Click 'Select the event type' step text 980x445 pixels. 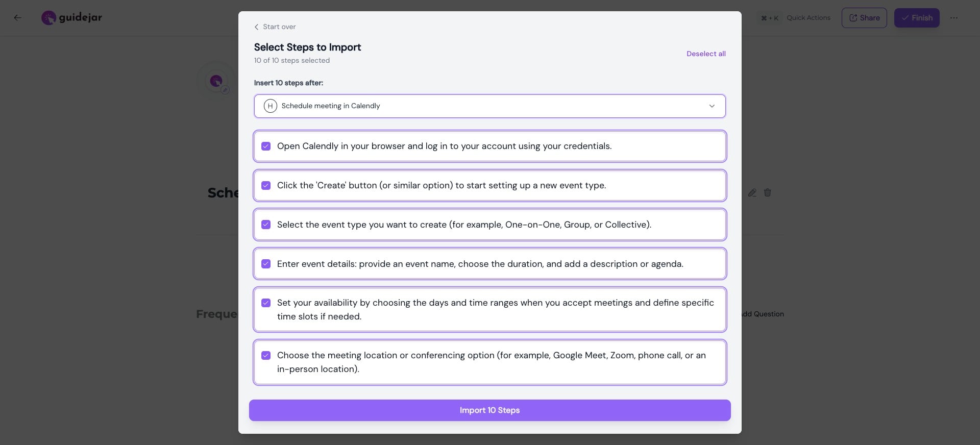point(464,225)
